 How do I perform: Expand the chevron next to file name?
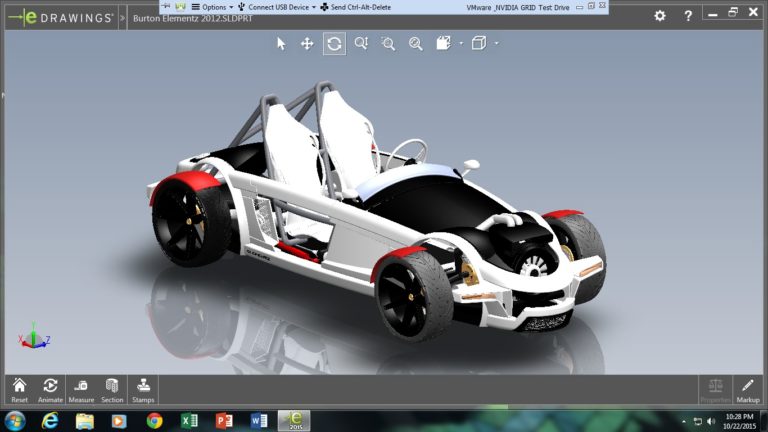click(x=122, y=18)
